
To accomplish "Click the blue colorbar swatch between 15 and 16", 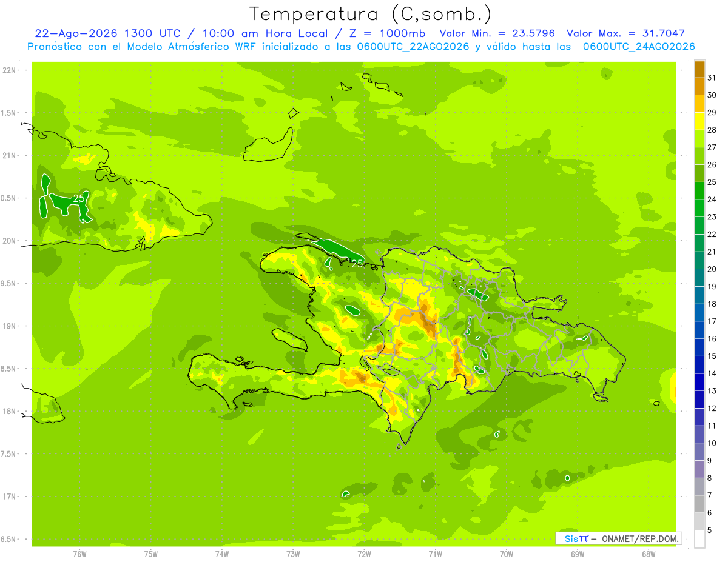I will tap(699, 347).
